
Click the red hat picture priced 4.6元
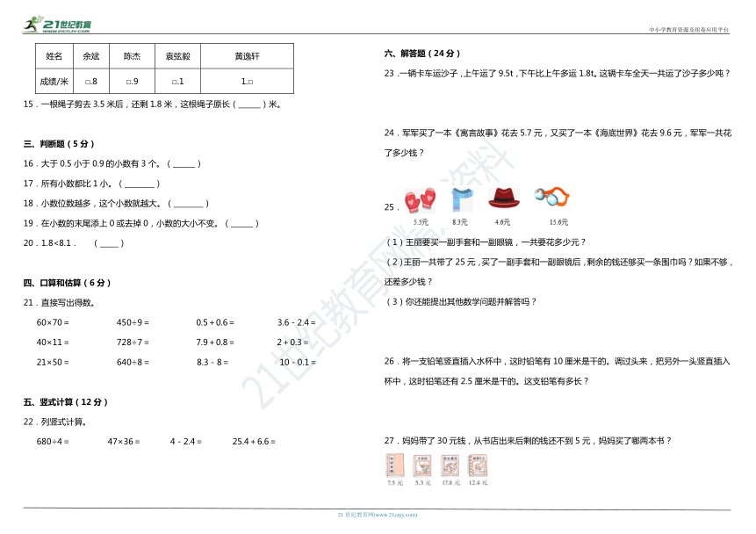[x=504, y=198]
